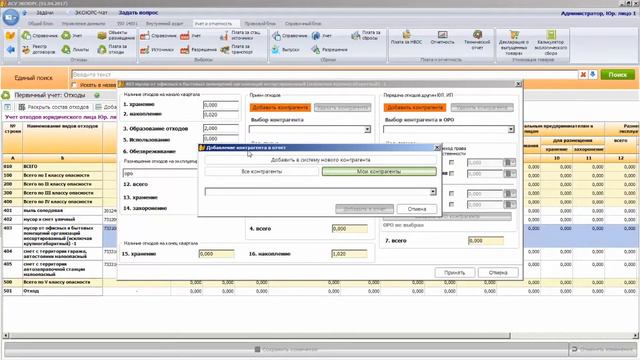Tick the bottommost checkbox in the Передача отходов panel
The image size is (640, 360).
(x=451, y=204)
